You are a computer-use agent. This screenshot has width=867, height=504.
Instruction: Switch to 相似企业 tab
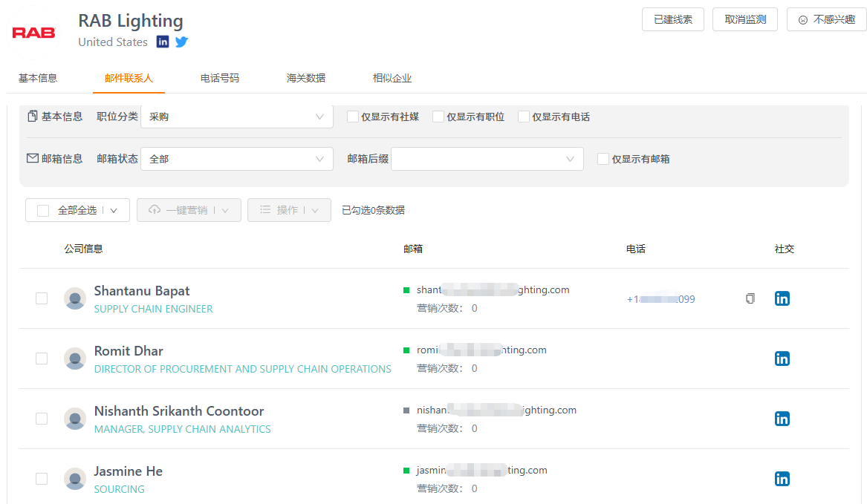point(392,78)
